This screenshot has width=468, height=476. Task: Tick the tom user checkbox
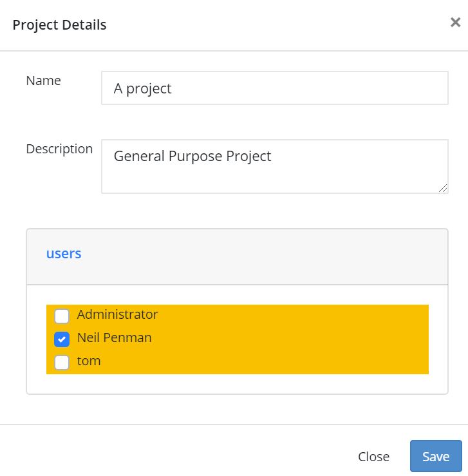[x=62, y=362]
